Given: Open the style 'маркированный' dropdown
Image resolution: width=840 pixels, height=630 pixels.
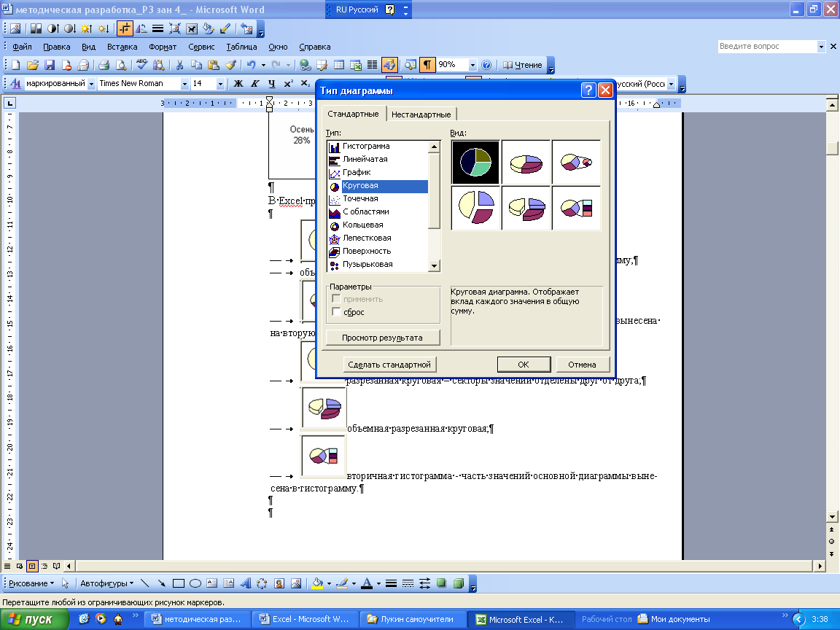Looking at the screenshot, I should [x=91, y=84].
